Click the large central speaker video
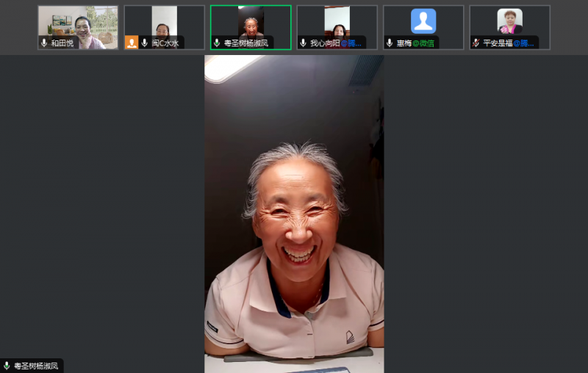The height and width of the screenshot is (373, 588). click(x=294, y=213)
